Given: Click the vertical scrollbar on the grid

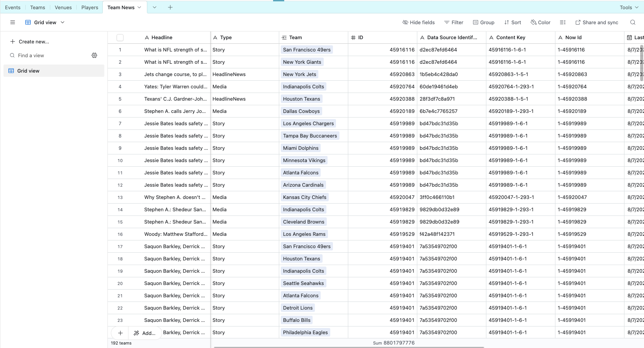Looking at the screenshot, I should 642,63.
